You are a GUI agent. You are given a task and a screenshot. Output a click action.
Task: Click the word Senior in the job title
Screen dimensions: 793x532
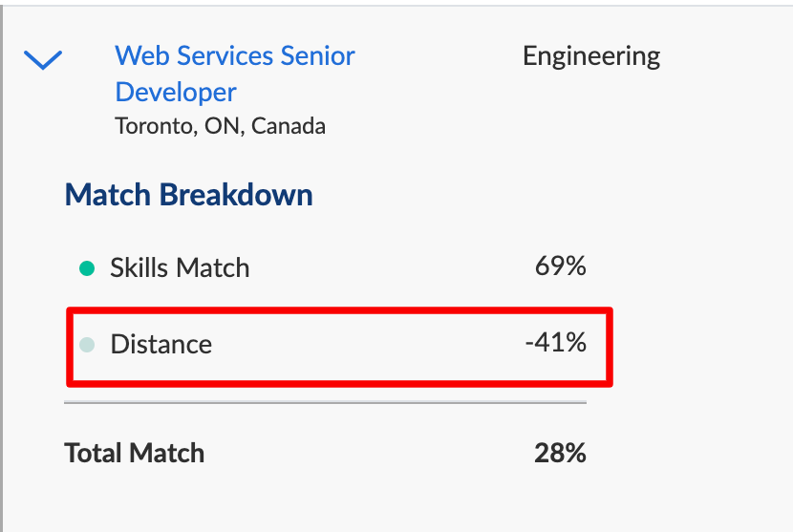point(317,55)
